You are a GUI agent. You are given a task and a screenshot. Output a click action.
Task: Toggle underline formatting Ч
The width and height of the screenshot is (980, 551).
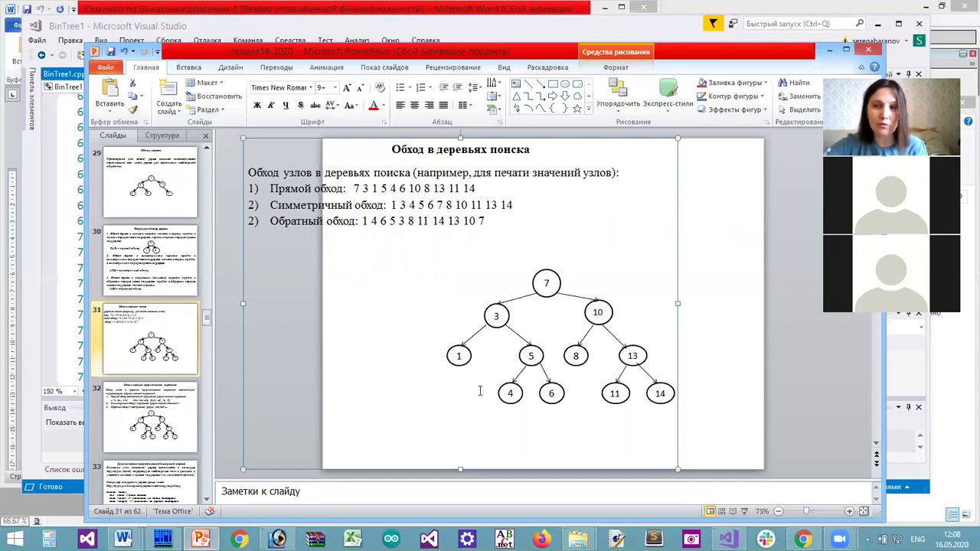click(286, 105)
